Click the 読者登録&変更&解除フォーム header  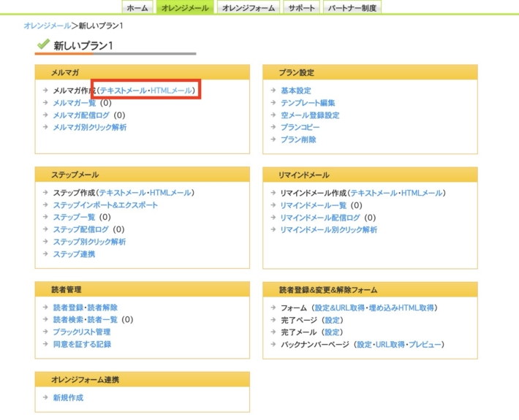tap(370, 289)
